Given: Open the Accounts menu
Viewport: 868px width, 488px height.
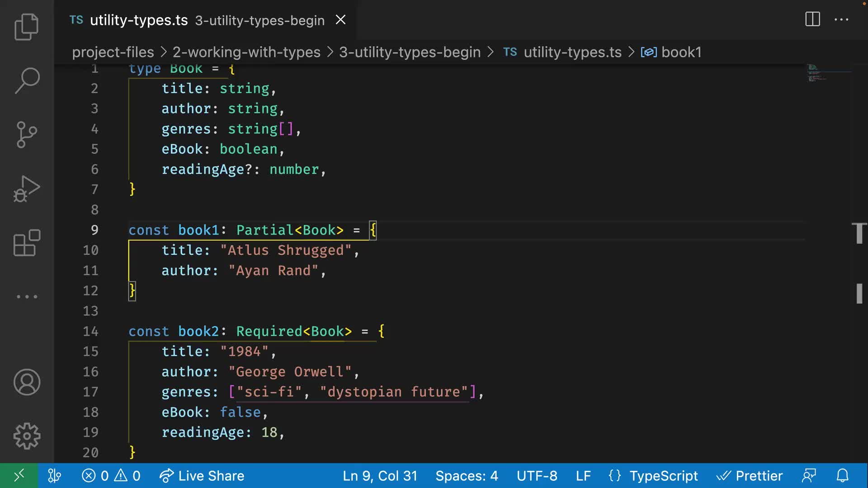Looking at the screenshot, I should pyautogui.click(x=27, y=382).
